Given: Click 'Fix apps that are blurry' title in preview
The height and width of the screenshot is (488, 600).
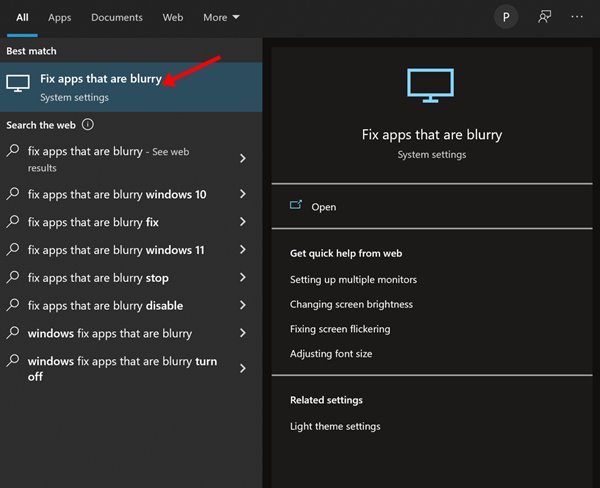Looking at the screenshot, I should pos(432,135).
